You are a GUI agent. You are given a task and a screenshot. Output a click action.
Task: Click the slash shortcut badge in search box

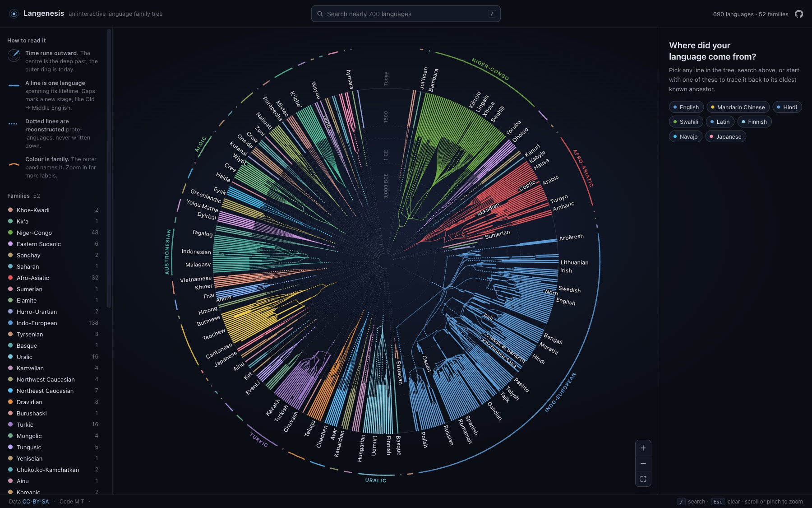coord(492,14)
